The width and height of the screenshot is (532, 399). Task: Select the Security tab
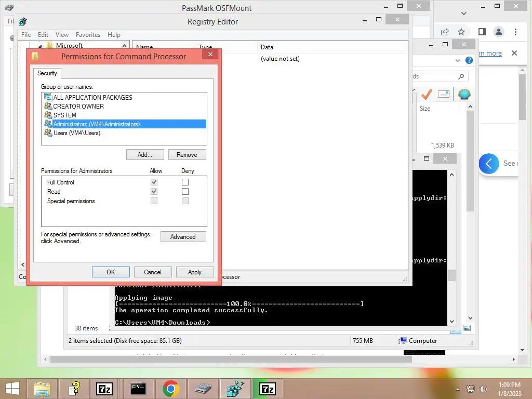[x=47, y=73]
